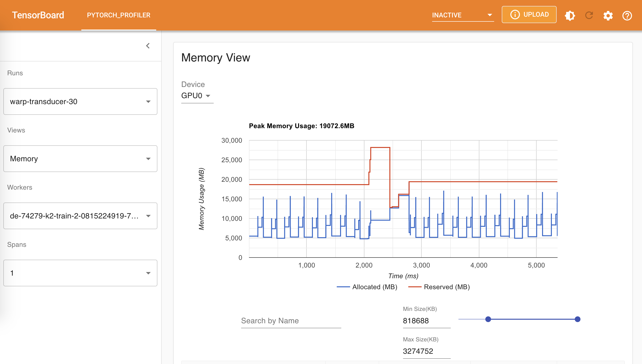Image resolution: width=642 pixels, height=364 pixels.
Task: Click the TensorBoard logo title
Action: (x=38, y=15)
